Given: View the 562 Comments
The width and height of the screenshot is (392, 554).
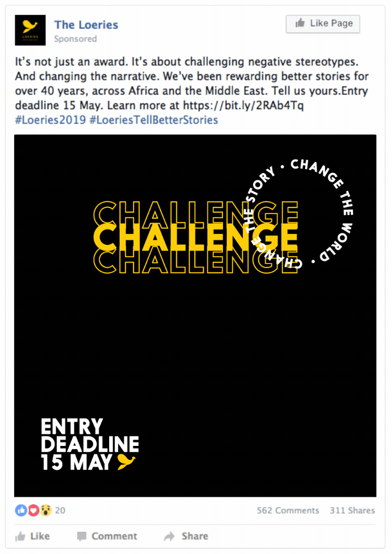Looking at the screenshot, I should click(x=288, y=510).
